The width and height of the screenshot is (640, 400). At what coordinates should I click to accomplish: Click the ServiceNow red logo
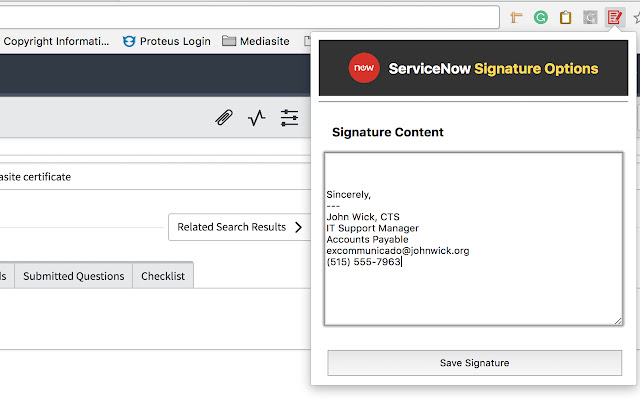tap(364, 68)
